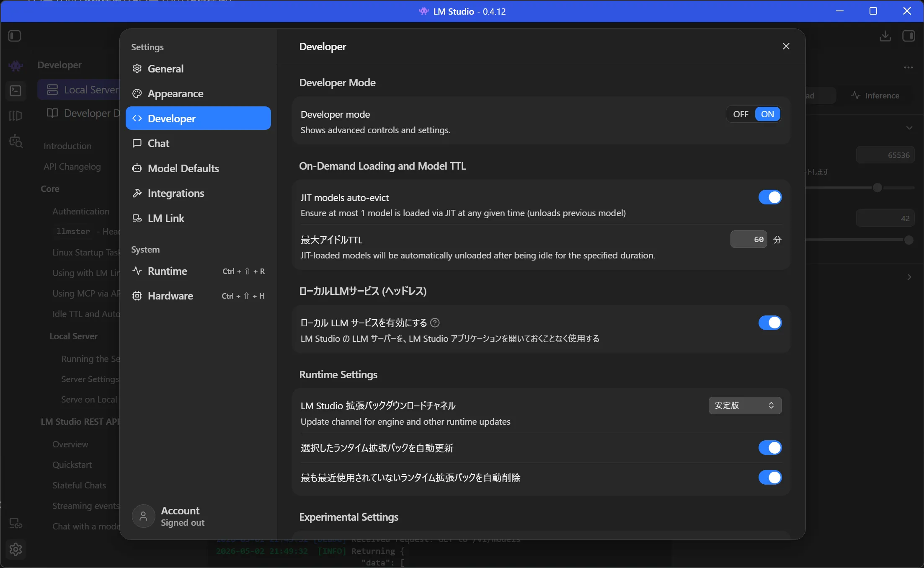Click the settings gear in bottom sidebar
Image resolution: width=924 pixels, height=568 pixels.
coord(15,549)
